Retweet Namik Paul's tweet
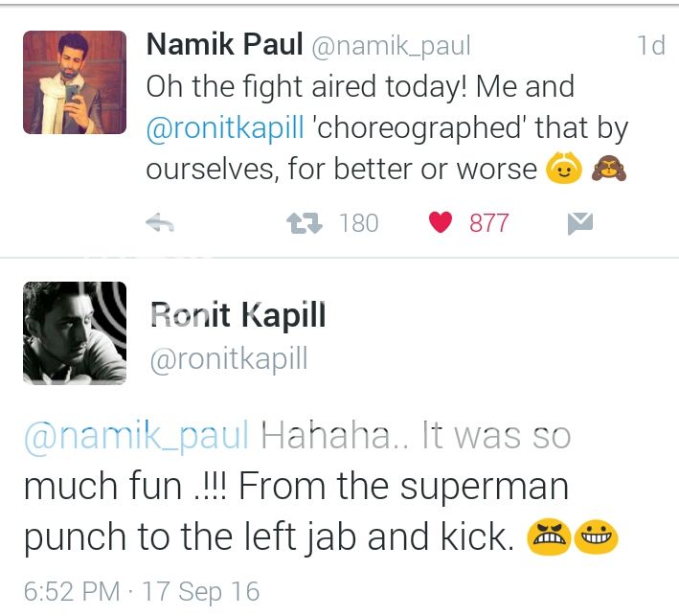Image resolution: width=679 pixels, height=616 pixels. pos(305,224)
